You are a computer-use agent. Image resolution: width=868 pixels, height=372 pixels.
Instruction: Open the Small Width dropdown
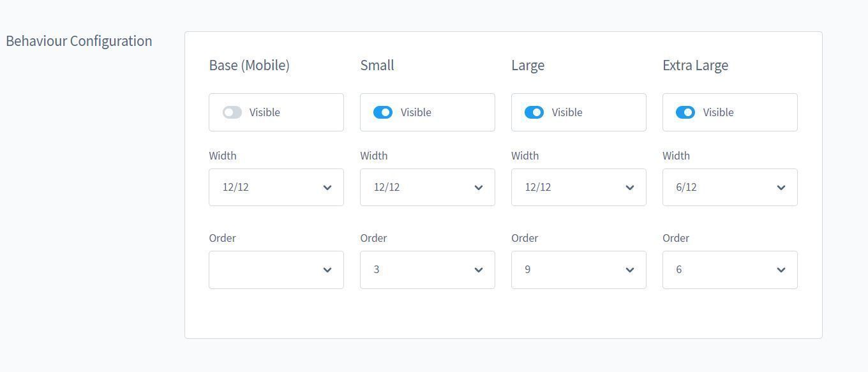tap(427, 188)
